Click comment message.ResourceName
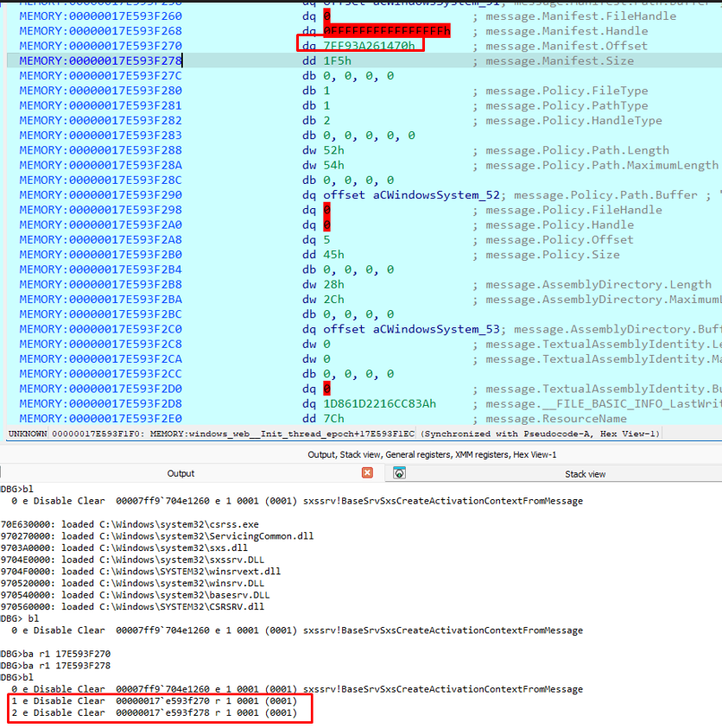The width and height of the screenshot is (722, 728). [x=556, y=418]
